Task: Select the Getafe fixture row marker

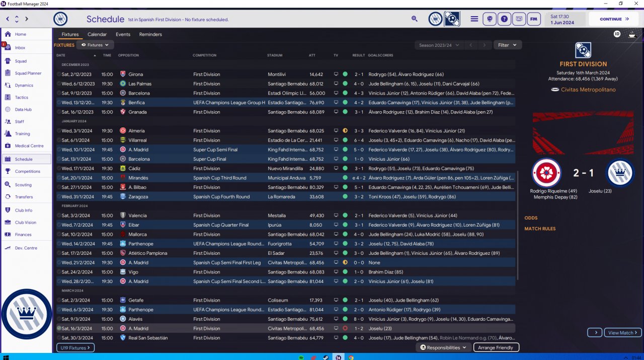Action: 59,300
